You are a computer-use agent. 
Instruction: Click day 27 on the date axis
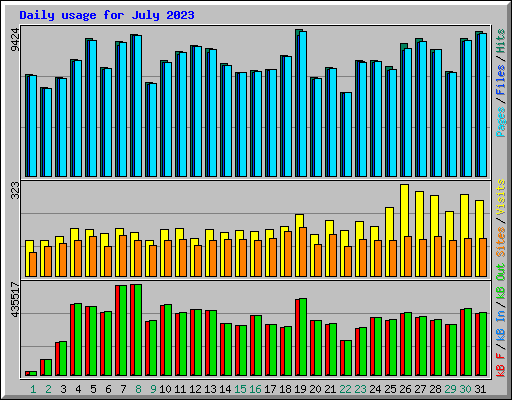pos(420,389)
